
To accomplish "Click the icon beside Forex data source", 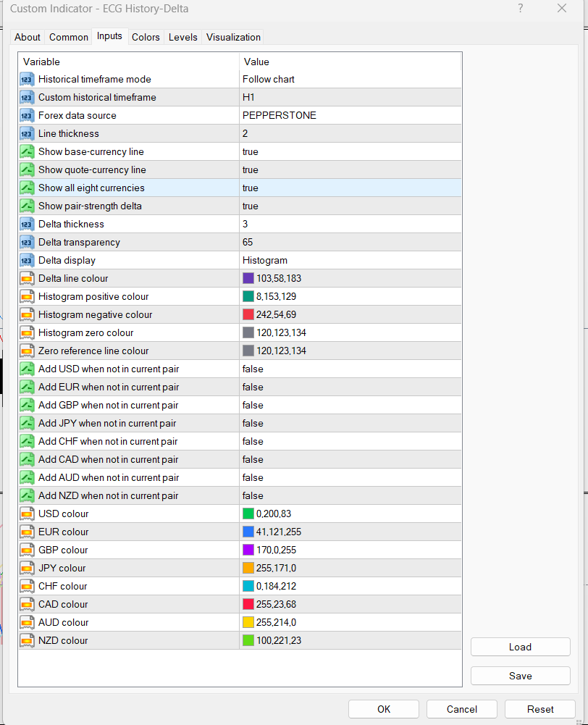I will pyautogui.click(x=27, y=116).
